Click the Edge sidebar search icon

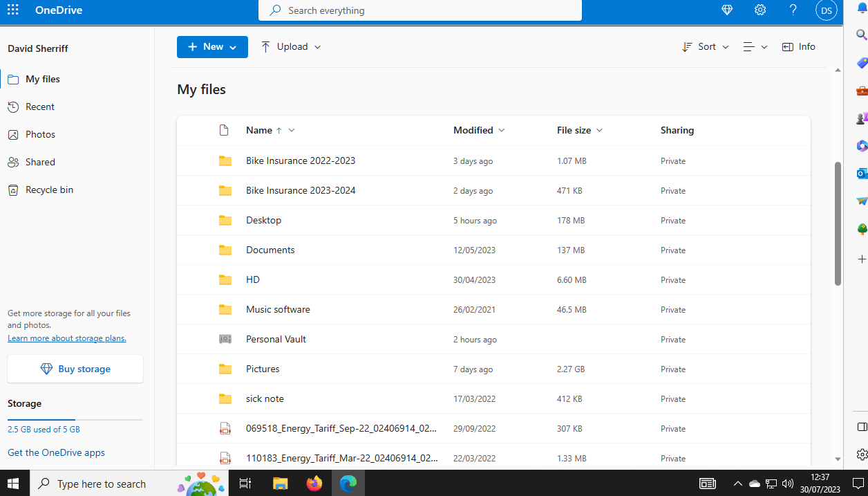tap(862, 35)
